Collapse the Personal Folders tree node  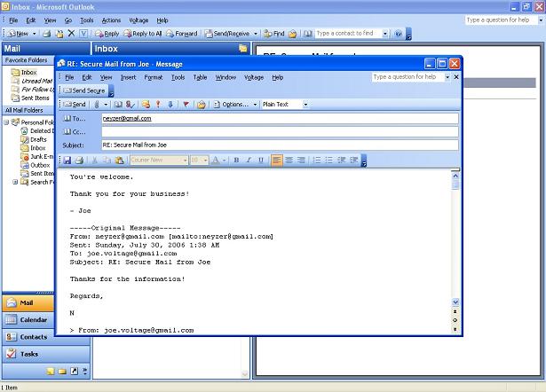pos(6,122)
